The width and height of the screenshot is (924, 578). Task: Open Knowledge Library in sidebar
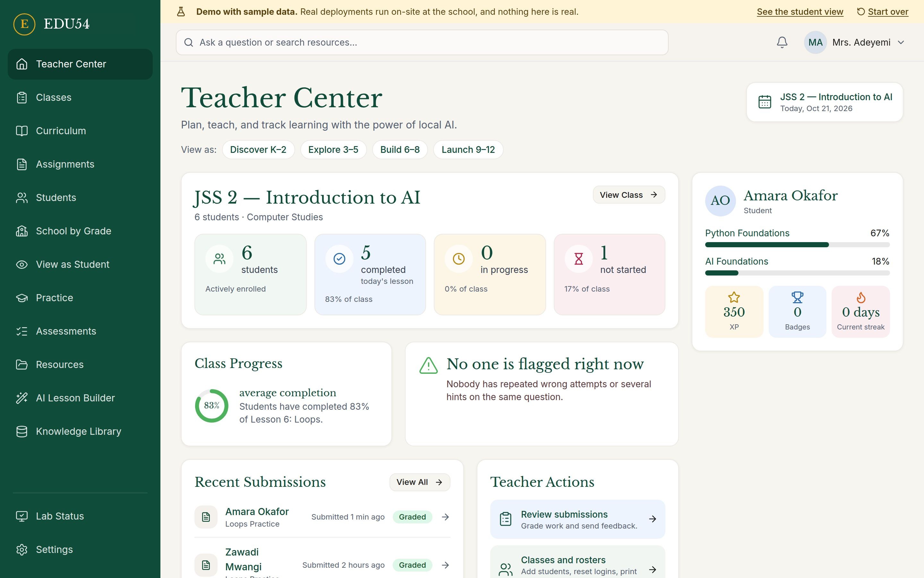(x=80, y=431)
